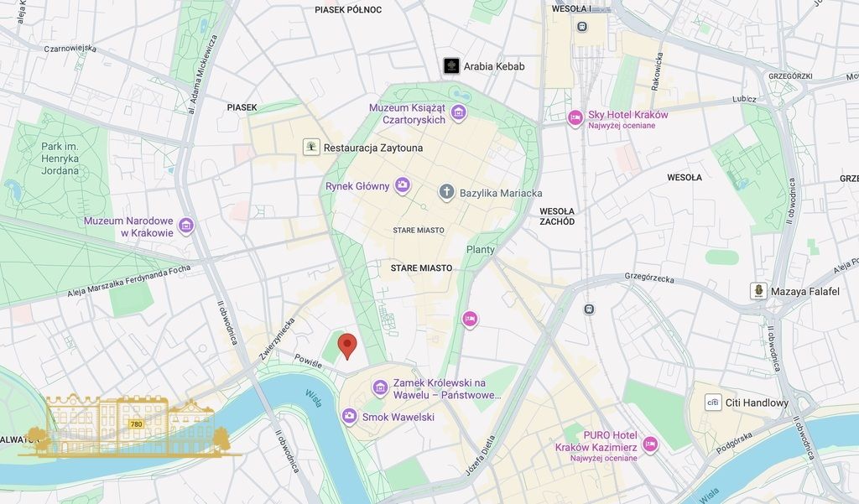Screen dimensions: 859x504
Task: Select Rynek Główny camera icon
Action: 403,185
